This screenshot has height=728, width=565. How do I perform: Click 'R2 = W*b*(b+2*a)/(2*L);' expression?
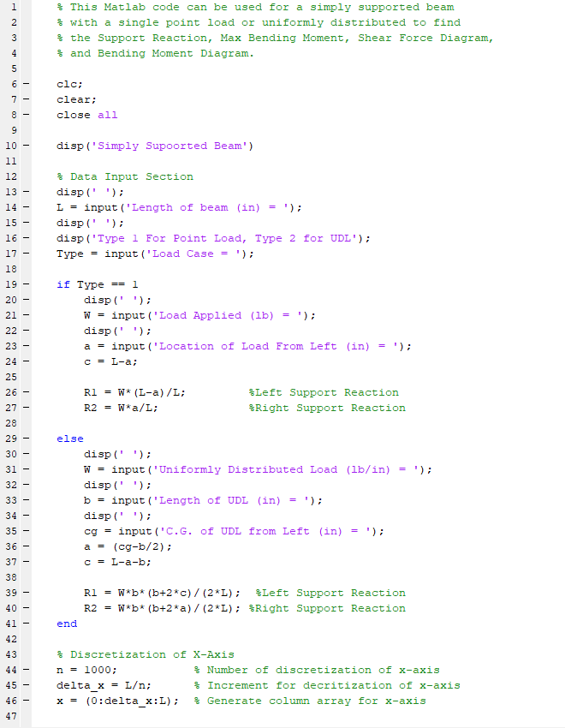coord(163,608)
